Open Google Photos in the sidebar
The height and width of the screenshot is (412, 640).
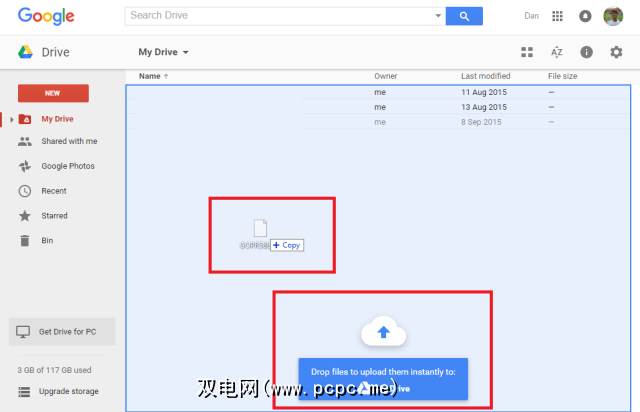pos(68,166)
